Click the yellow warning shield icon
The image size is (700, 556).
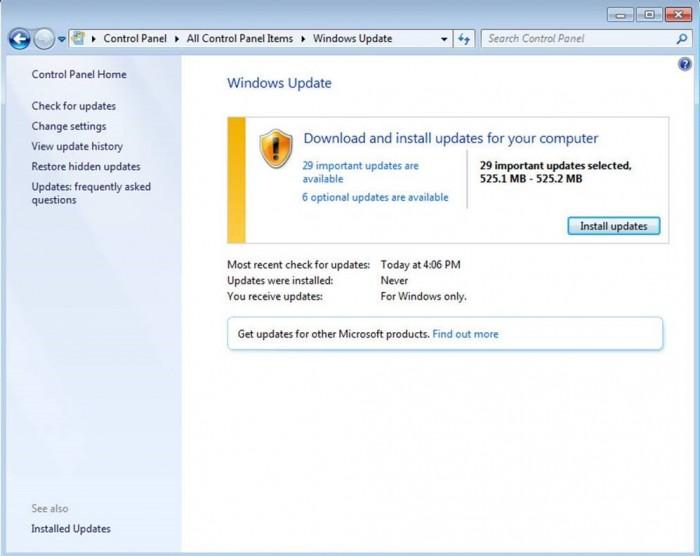(x=276, y=149)
